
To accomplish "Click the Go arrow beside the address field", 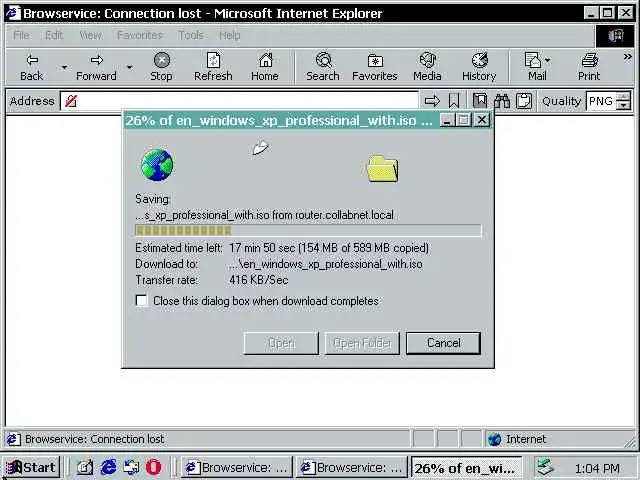I will (432, 101).
